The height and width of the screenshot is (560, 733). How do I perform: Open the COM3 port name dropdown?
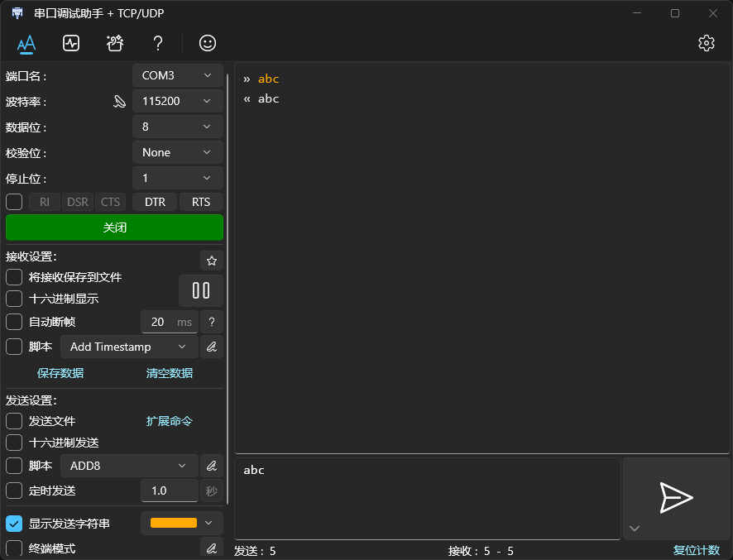click(x=178, y=75)
